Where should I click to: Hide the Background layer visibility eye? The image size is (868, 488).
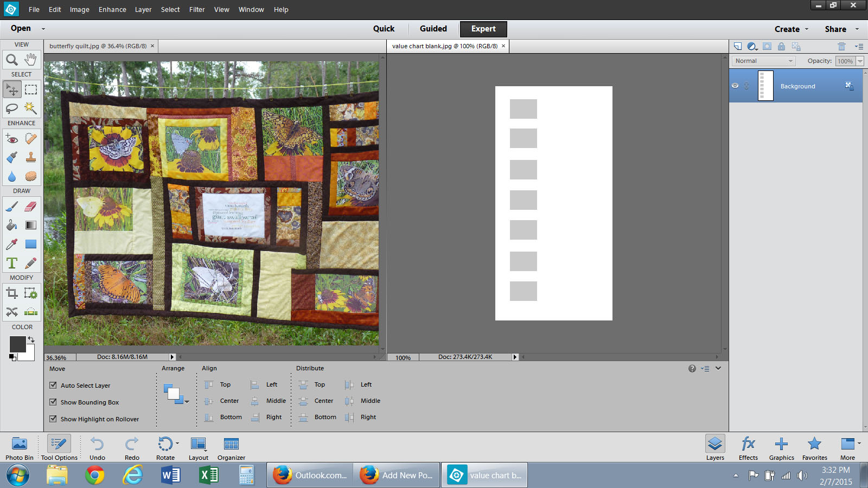[x=735, y=86]
